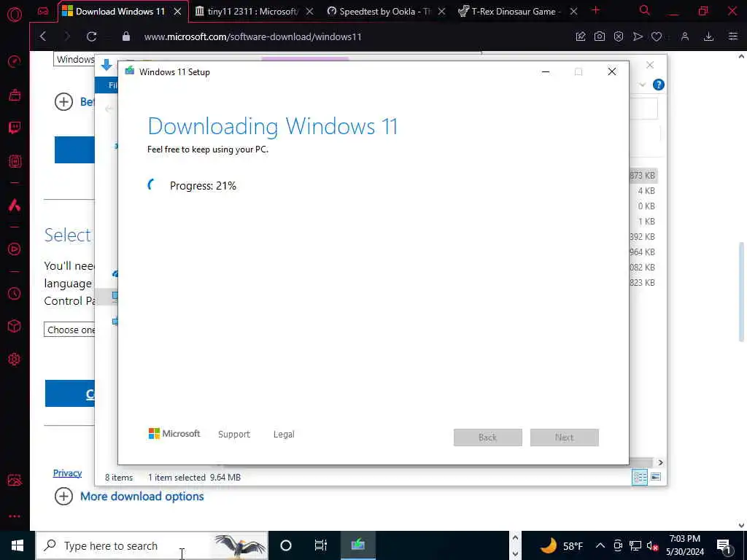Open ad blocker shield icon

pos(619,36)
